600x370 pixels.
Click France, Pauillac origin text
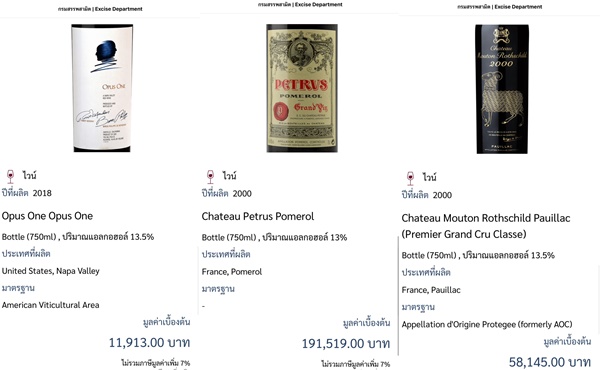pyautogui.click(x=431, y=290)
